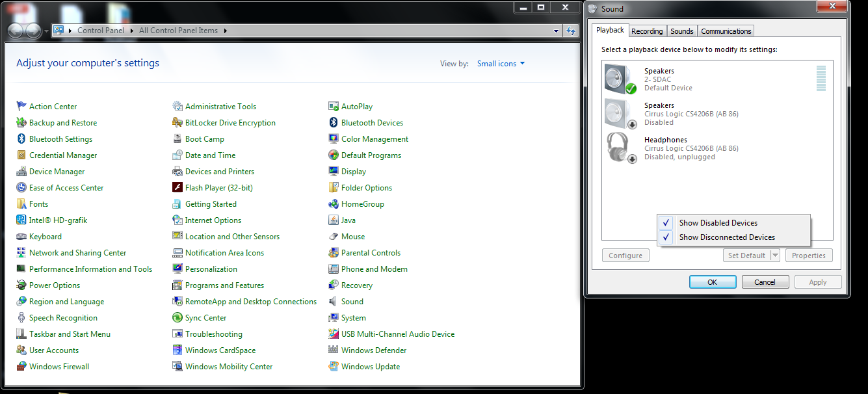Click the Intel HD-grafik icon
Screen dimensions: 868x394
coord(21,220)
